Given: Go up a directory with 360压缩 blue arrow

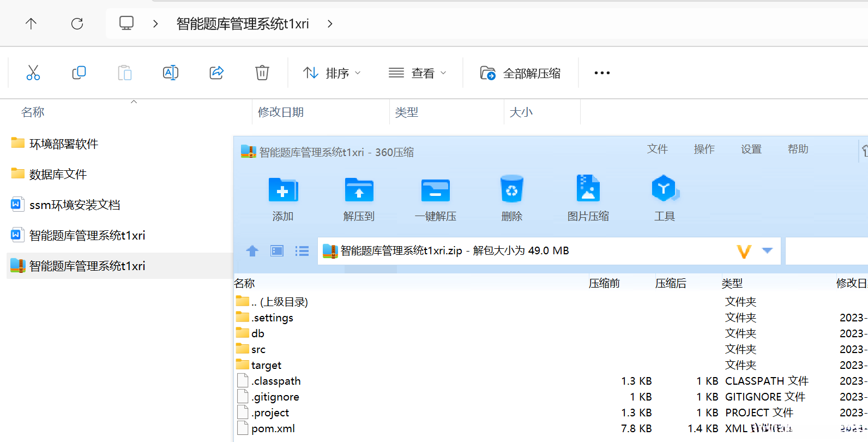Looking at the screenshot, I should pos(252,250).
